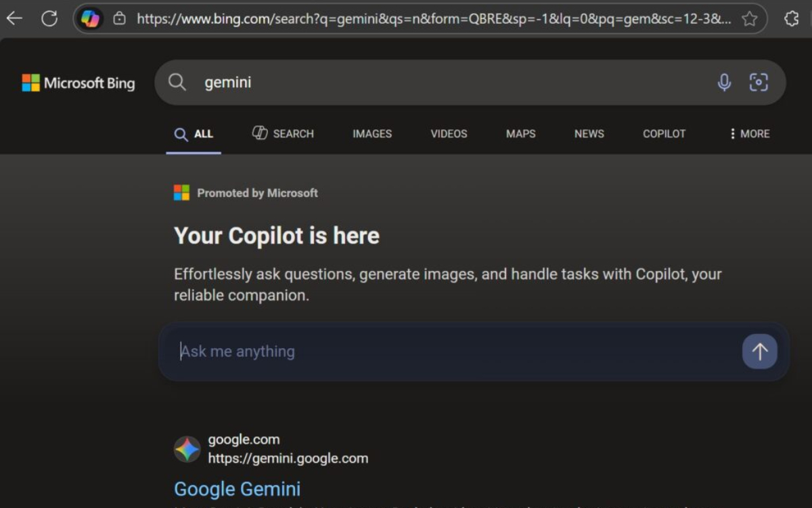Viewport: 812px width, 508px height.
Task: Click the Ask me anything input field
Action: [406, 352]
